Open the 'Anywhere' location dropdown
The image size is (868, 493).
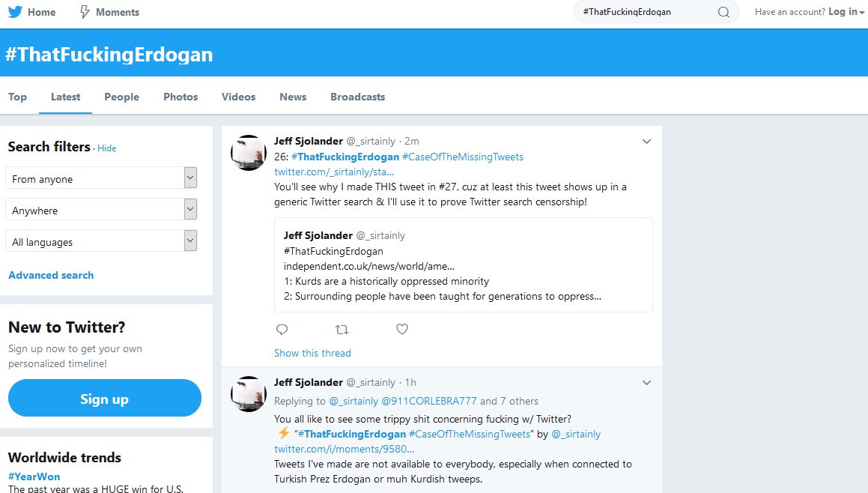pos(101,210)
